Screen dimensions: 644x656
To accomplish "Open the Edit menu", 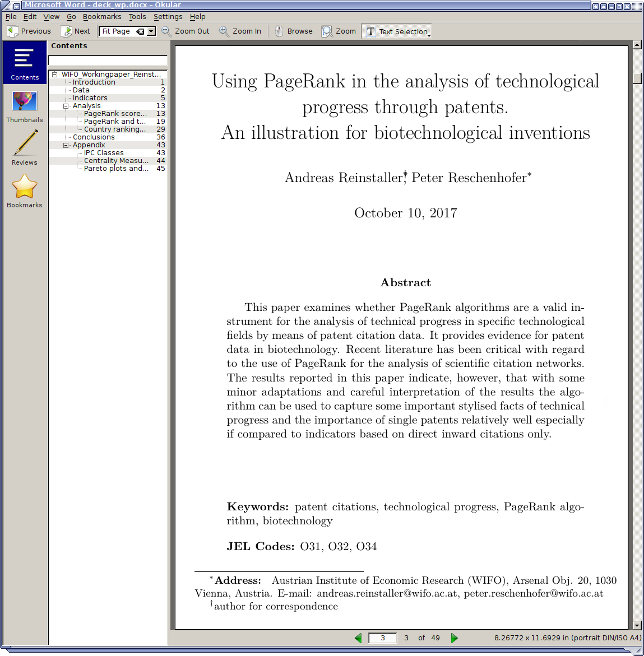I will pos(30,17).
